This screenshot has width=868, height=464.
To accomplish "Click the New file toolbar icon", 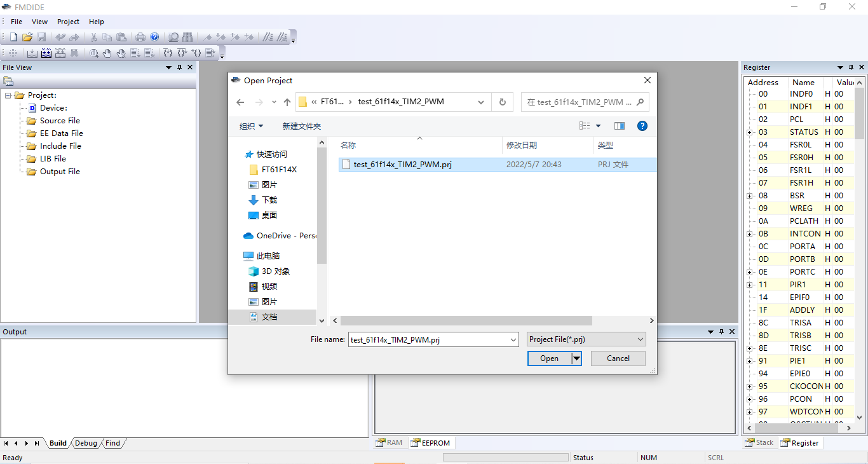I will [13, 38].
